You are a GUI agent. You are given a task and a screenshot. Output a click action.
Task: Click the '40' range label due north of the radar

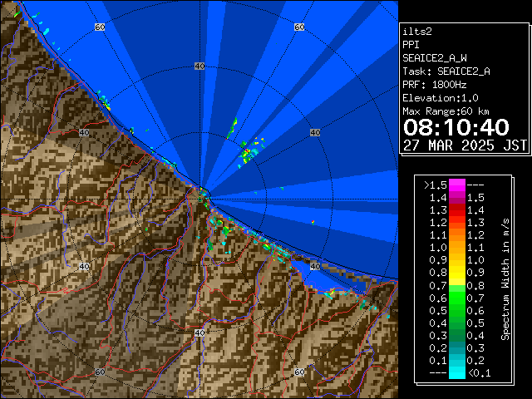(x=199, y=66)
